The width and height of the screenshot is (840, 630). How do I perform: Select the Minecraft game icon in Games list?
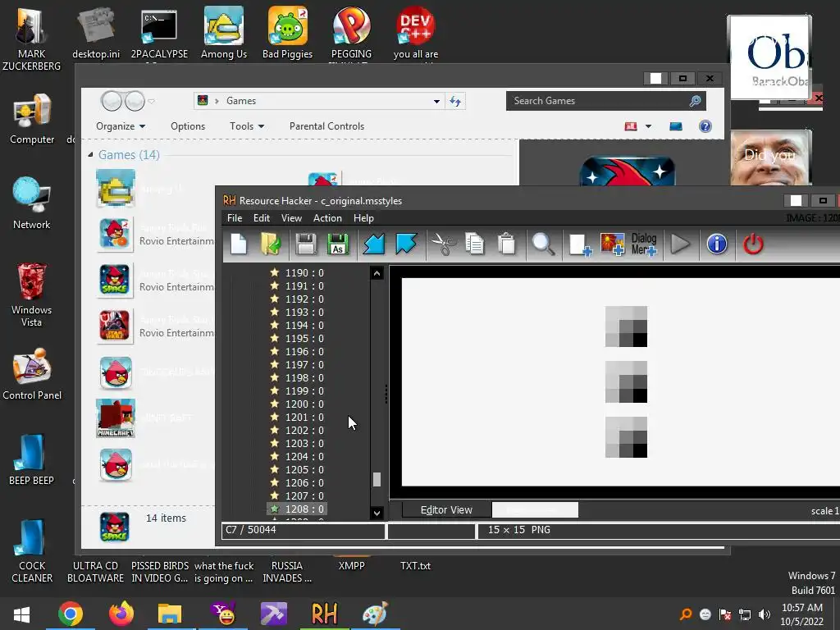point(116,418)
